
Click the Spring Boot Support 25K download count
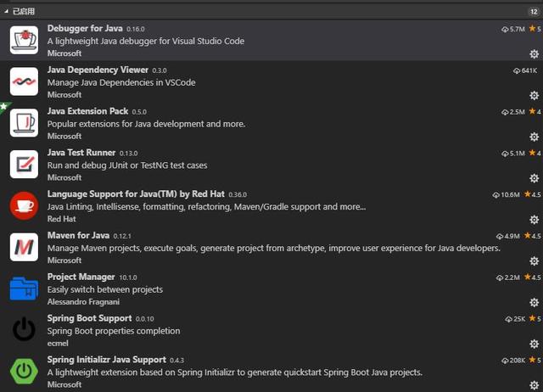[515, 319]
